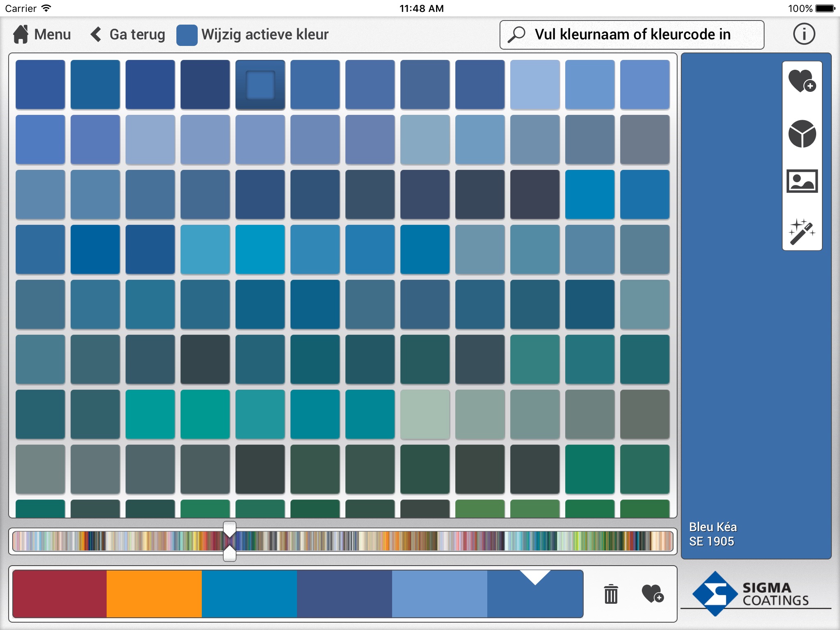
Task: Tap the white active-color marker triangle
Action: [x=535, y=577]
